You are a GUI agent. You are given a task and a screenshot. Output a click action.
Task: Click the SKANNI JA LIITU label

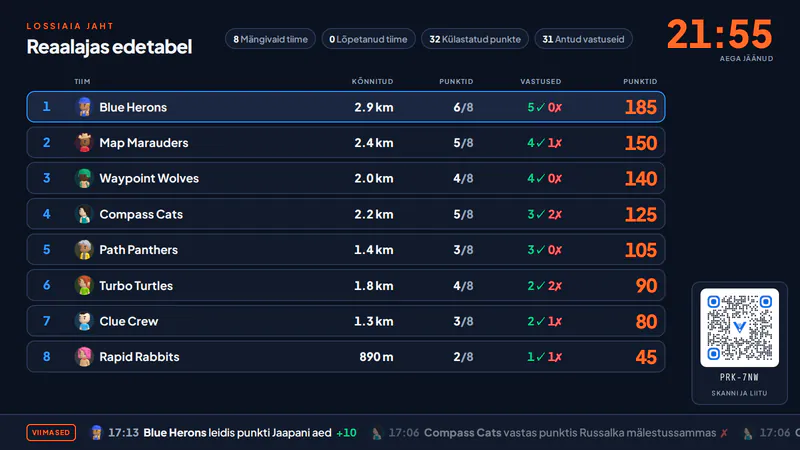pos(739,393)
